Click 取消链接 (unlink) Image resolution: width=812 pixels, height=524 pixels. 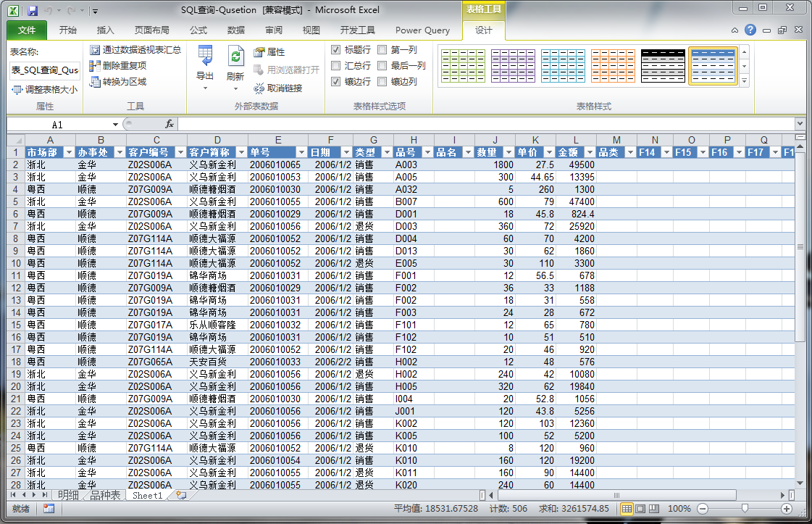(278, 88)
